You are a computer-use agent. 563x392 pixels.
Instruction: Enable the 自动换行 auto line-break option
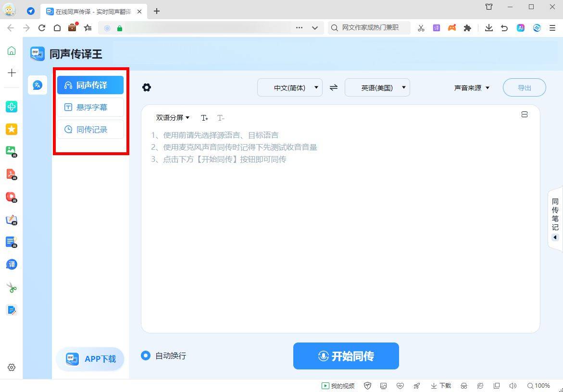145,355
